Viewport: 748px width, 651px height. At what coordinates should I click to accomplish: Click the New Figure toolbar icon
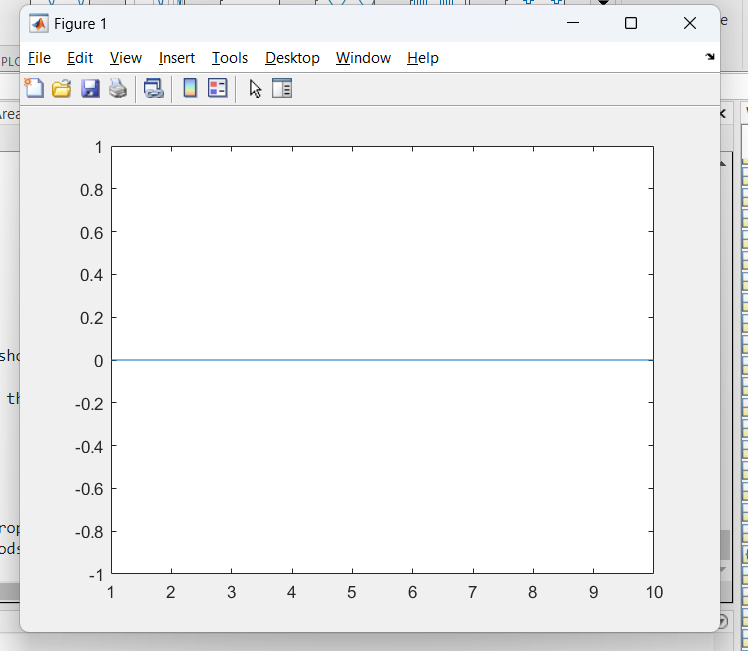pyautogui.click(x=34, y=88)
